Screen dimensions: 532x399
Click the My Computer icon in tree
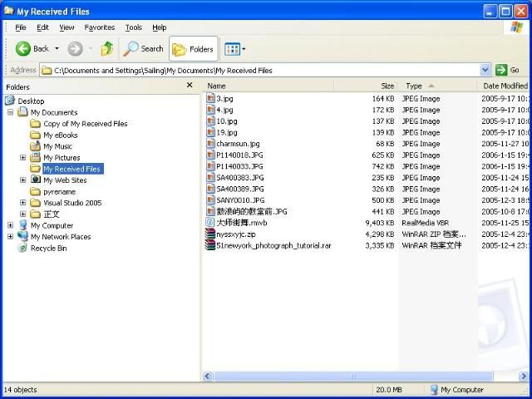[x=22, y=225]
